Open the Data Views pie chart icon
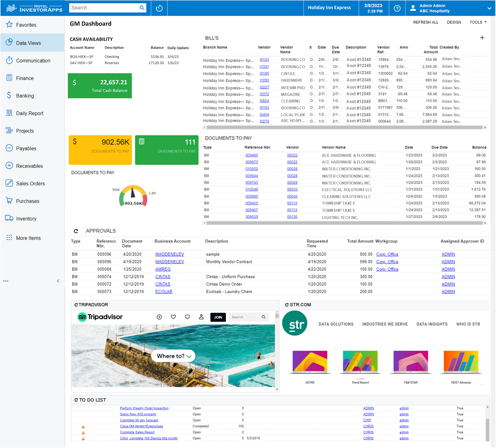This screenshot has height=448, width=496. click(9, 42)
